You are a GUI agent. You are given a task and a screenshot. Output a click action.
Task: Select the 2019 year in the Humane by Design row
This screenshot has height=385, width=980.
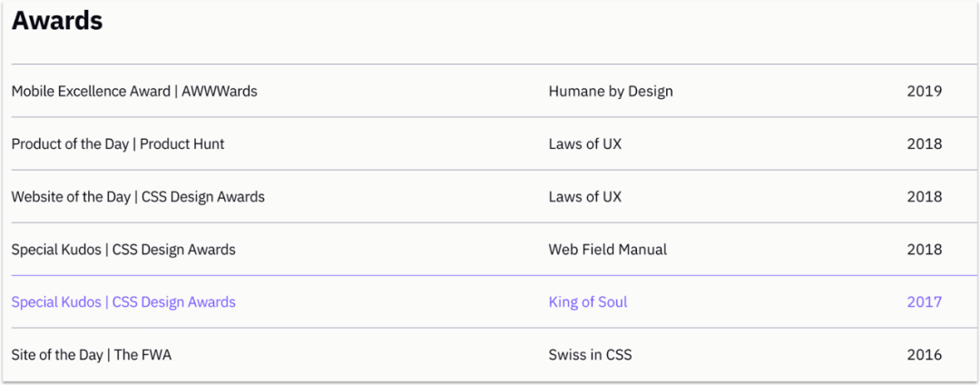(925, 91)
